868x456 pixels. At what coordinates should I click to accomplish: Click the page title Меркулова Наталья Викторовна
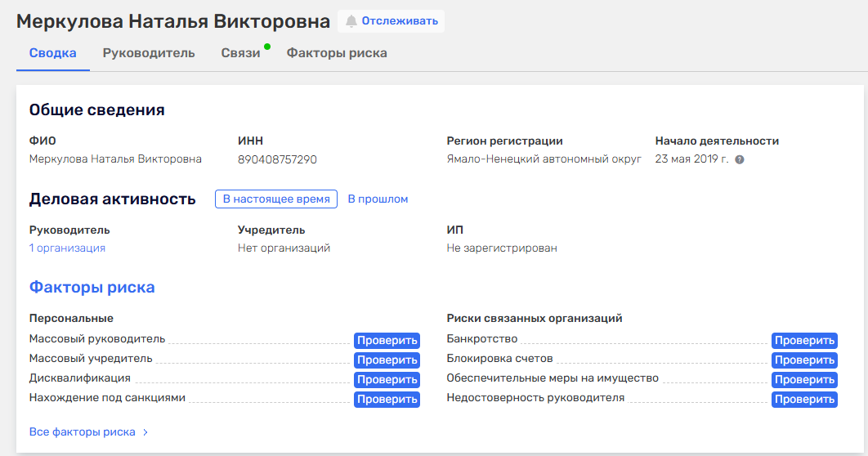pos(173,21)
